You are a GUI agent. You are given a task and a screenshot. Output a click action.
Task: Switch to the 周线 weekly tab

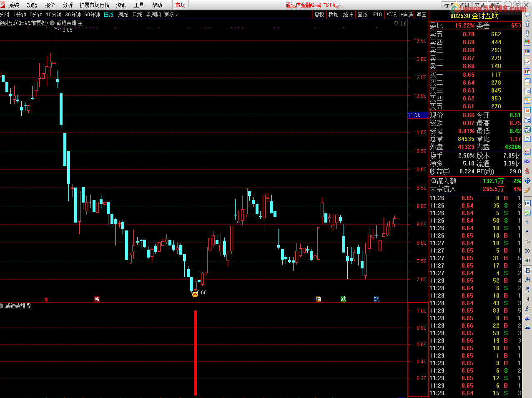123,15
